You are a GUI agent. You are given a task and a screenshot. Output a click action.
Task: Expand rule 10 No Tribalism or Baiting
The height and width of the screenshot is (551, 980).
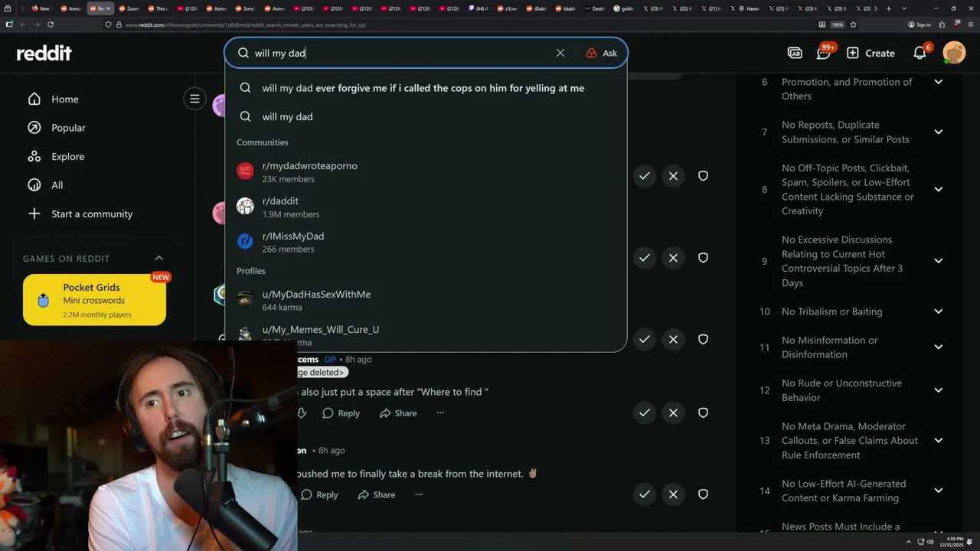coord(939,311)
